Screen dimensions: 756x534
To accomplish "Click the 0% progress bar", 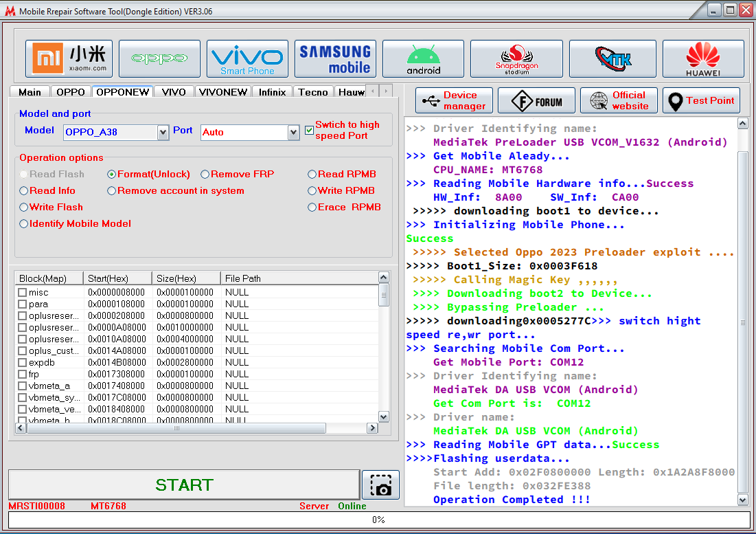I will pos(378,520).
